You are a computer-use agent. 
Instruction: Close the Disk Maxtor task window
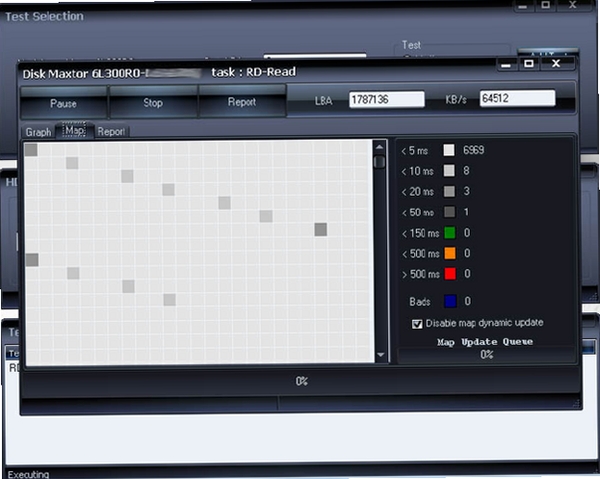pos(556,63)
